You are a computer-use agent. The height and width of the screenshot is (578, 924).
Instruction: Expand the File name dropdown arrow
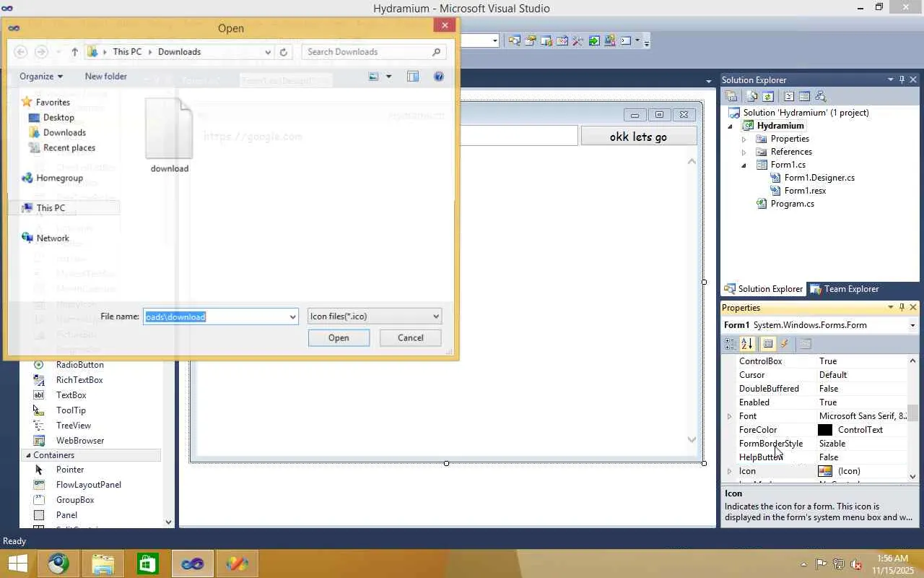click(292, 316)
